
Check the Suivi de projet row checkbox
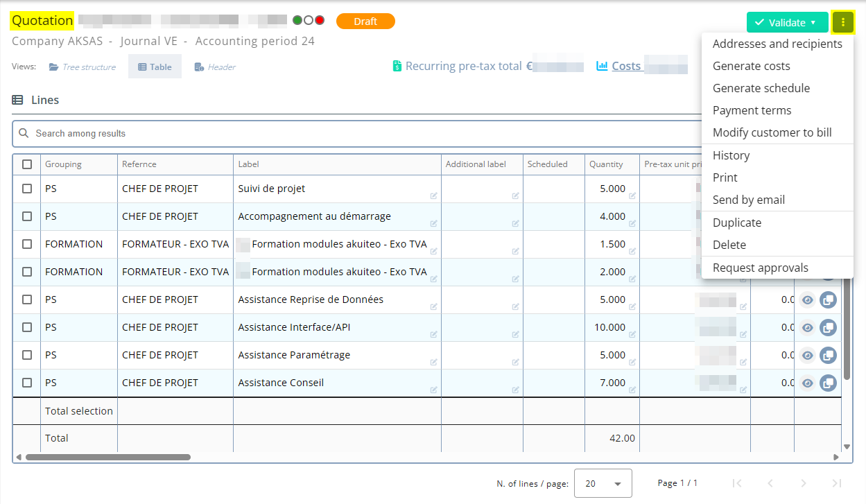27,189
